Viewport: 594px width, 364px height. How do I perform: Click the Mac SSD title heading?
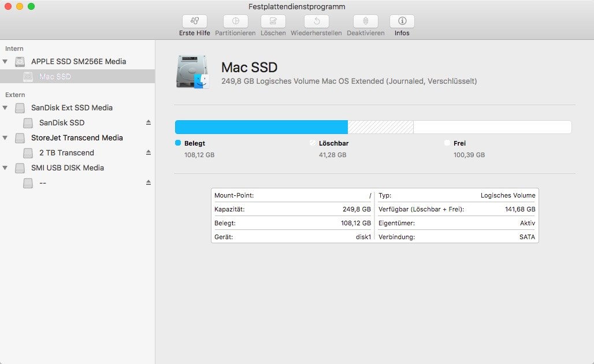(249, 68)
